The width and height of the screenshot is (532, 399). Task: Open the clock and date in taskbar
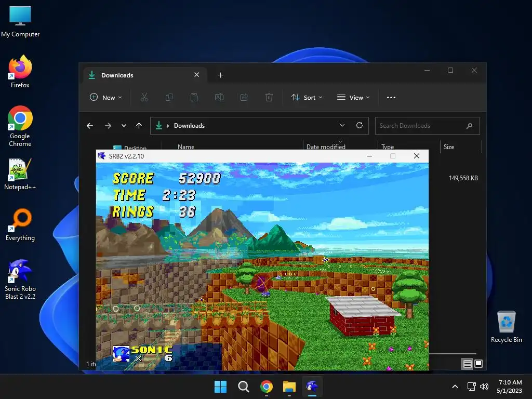pos(509,387)
